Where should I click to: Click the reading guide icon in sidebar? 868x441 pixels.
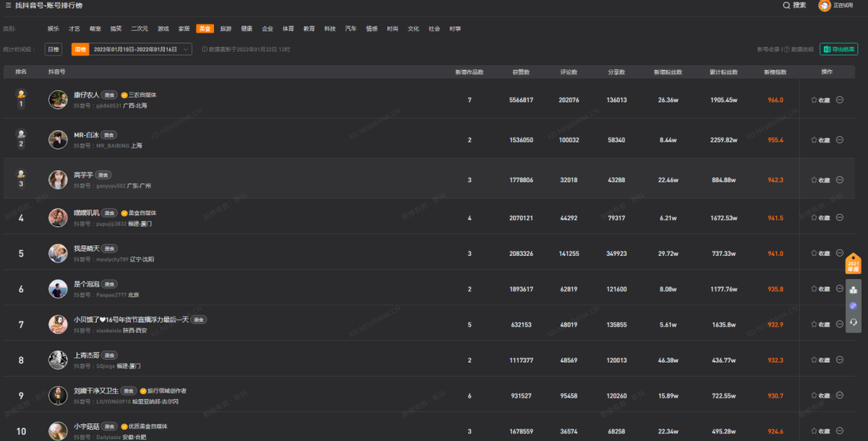pos(854,290)
